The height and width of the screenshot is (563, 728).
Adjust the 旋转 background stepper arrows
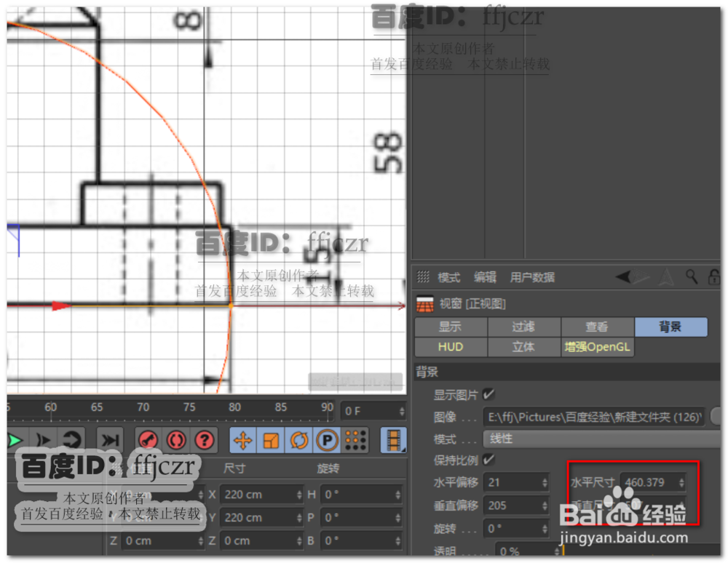(x=545, y=529)
